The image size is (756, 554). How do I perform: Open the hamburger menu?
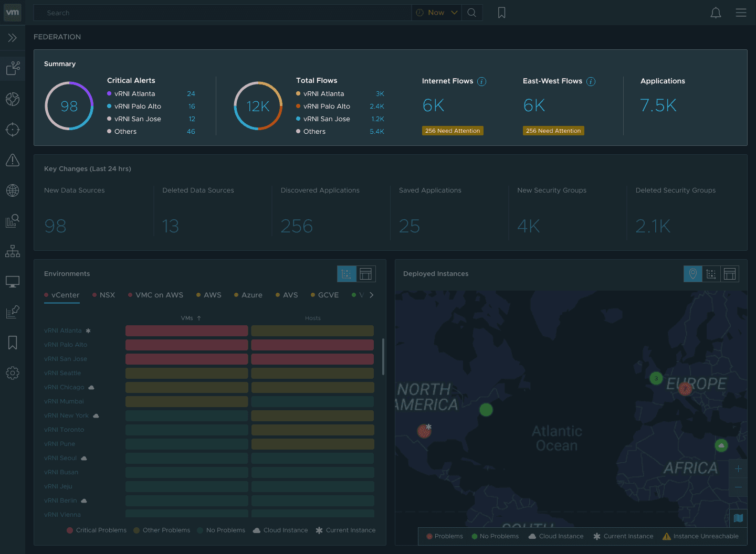point(741,13)
